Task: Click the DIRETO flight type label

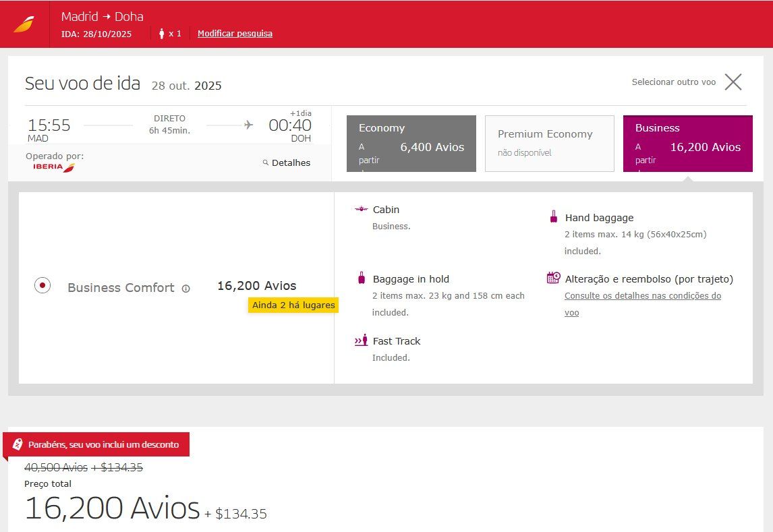Action: click(169, 118)
